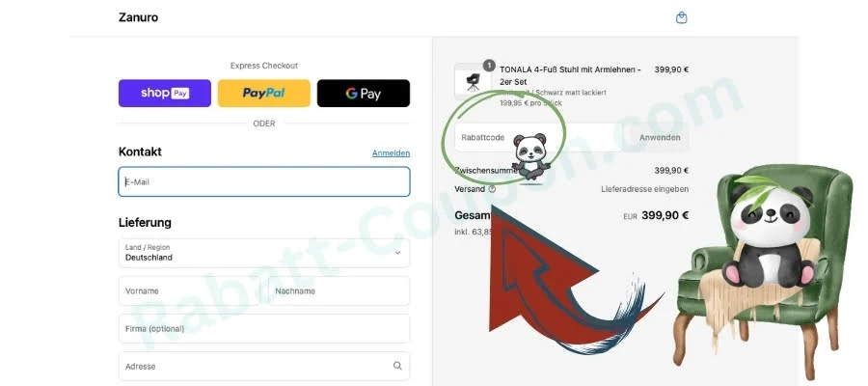868x386 pixels.
Task: Open the shopping bag cart icon
Action: [x=682, y=17]
